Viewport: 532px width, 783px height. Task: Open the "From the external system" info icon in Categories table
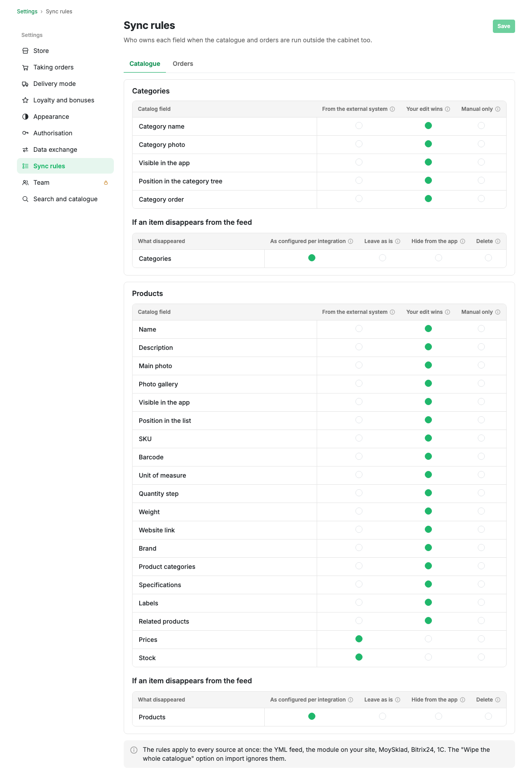coord(392,109)
